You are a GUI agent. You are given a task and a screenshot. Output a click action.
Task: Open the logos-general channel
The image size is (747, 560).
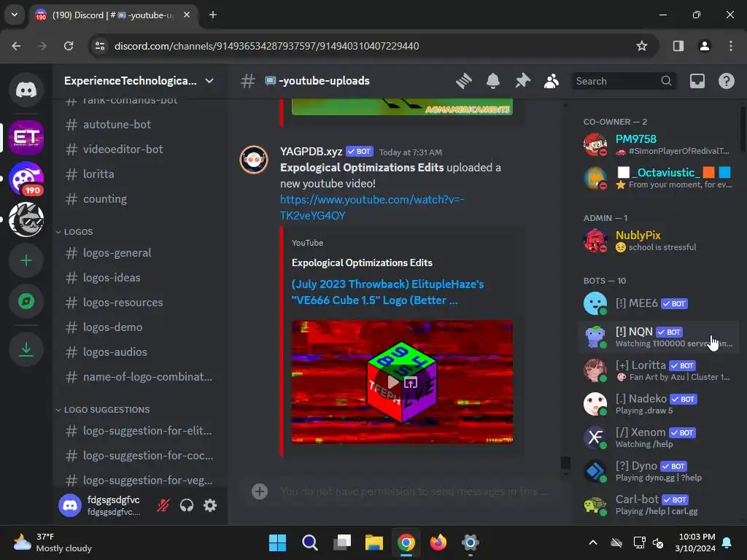coord(139,253)
